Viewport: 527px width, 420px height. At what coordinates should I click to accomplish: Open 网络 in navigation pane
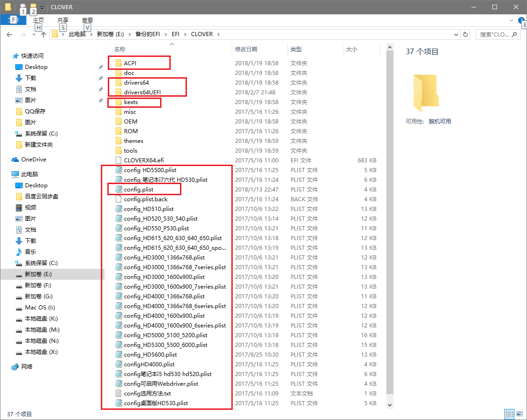(x=26, y=367)
